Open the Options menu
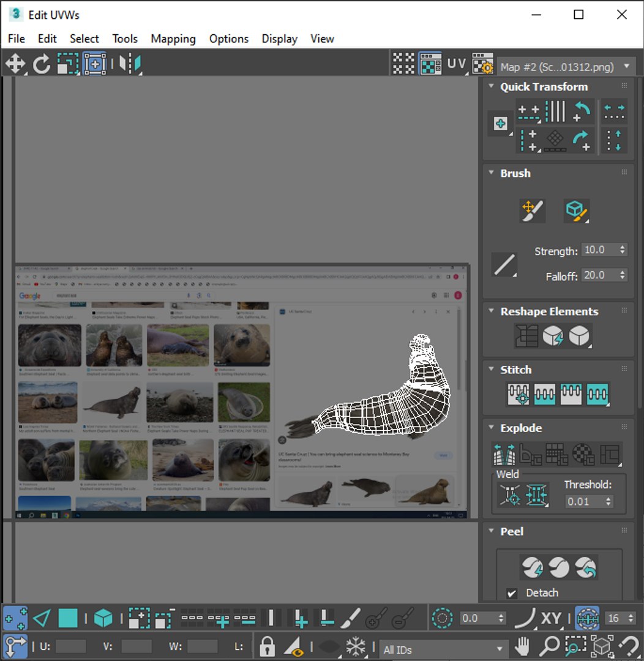644x661 pixels. 229,39
